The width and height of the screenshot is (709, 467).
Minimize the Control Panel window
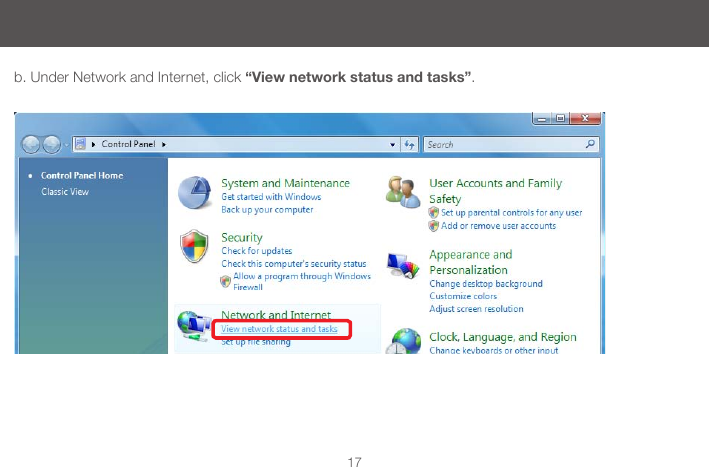click(542, 118)
